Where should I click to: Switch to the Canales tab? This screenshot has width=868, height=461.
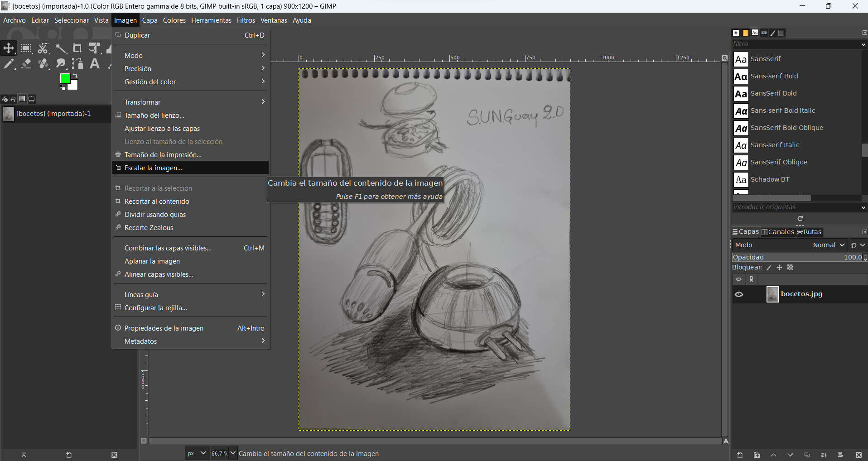(778, 232)
